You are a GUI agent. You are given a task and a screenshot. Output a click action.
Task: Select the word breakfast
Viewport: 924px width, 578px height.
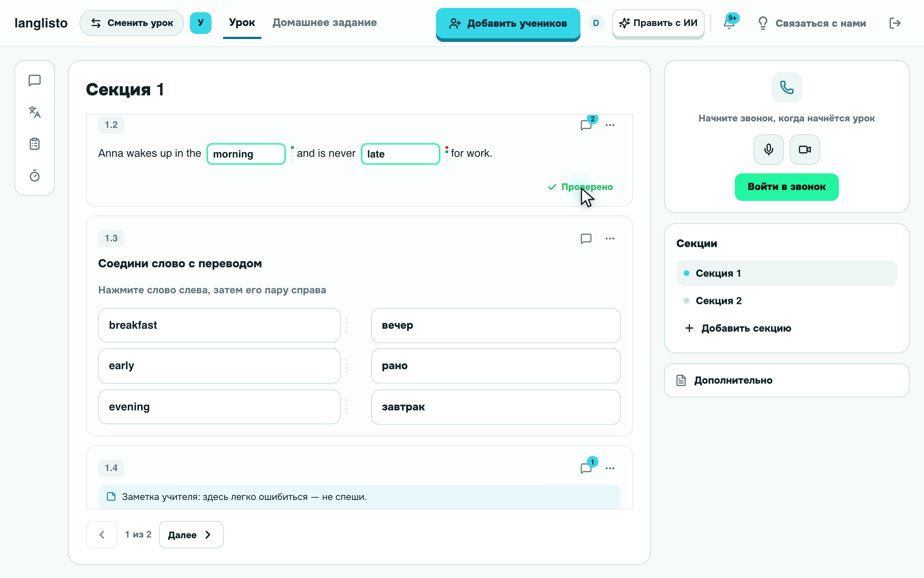219,325
